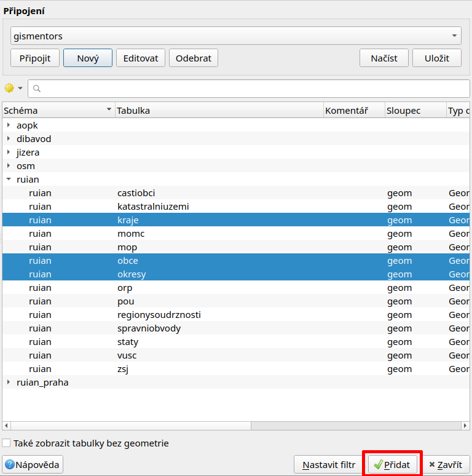This screenshot has height=476, width=472.
Task: Select the katastralniuzemi table row
Action: 236,207
